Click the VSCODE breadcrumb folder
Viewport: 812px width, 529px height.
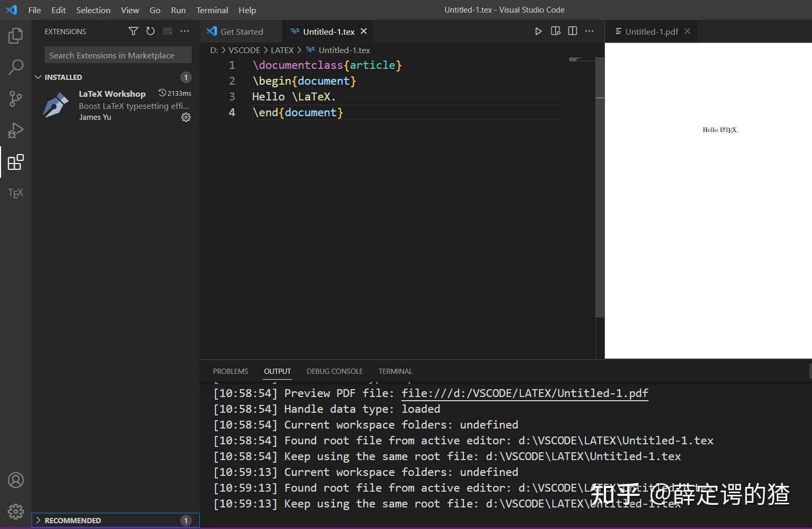pos(244,50)
